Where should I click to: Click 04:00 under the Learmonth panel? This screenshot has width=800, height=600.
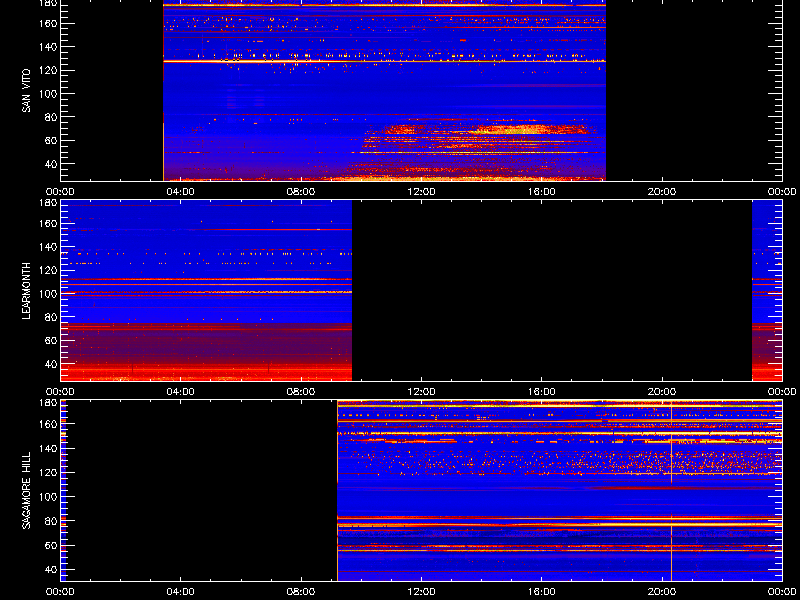[181, 392]
